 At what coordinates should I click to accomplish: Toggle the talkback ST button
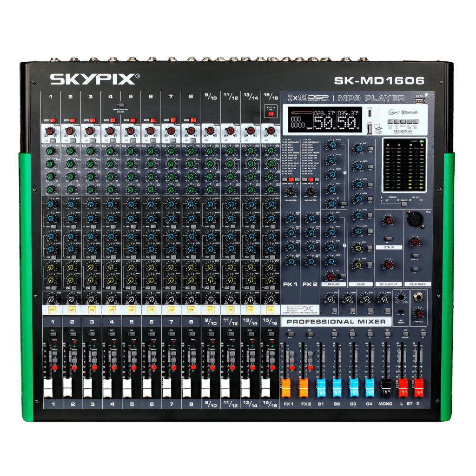415,269
